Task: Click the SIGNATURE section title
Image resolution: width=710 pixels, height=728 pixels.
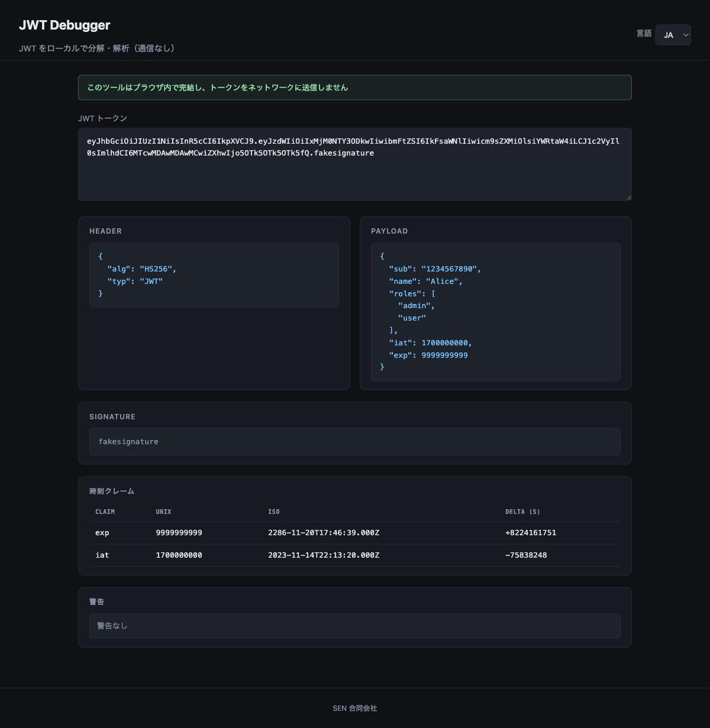Action: pos(112,417)
